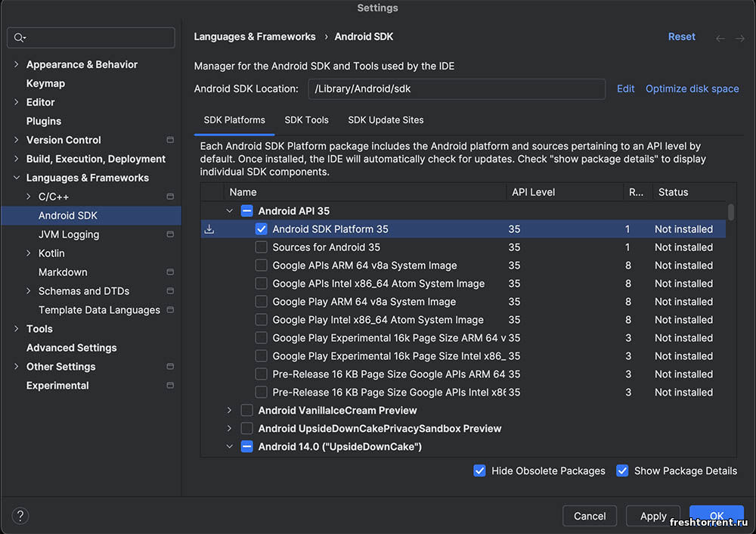Check Android UpsideDownCakePrivacySandbox Preview checkbox

246,429
